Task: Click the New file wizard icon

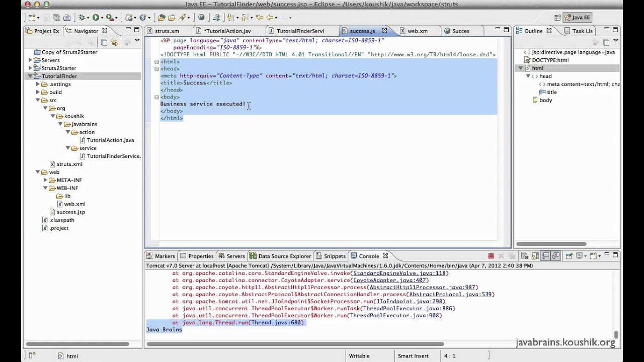Action: pyautogui.click(x=32, y=18)
